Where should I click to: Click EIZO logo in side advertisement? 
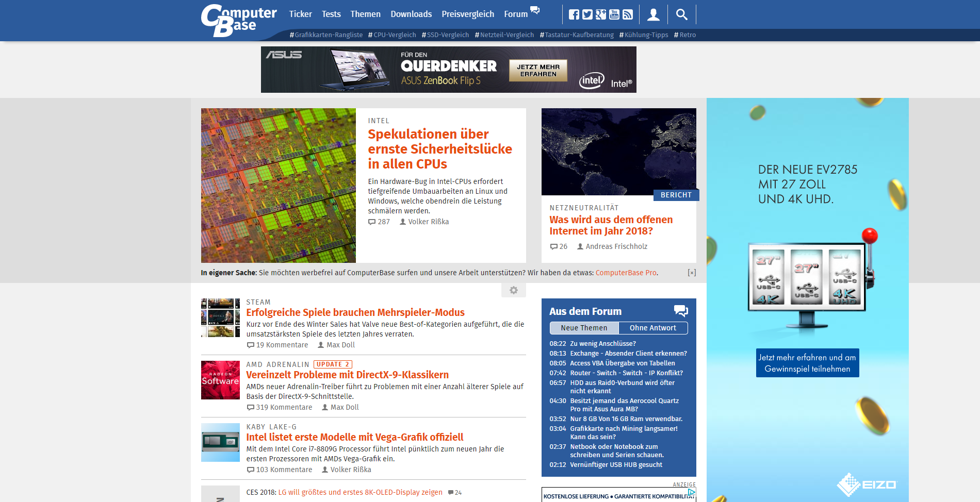(867, 484)
